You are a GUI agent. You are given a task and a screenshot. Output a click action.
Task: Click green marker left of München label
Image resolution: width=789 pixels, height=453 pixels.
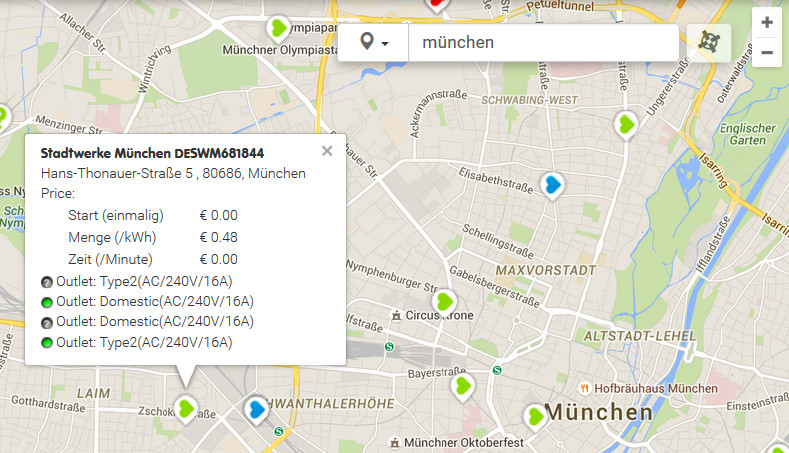pos(535,414)
